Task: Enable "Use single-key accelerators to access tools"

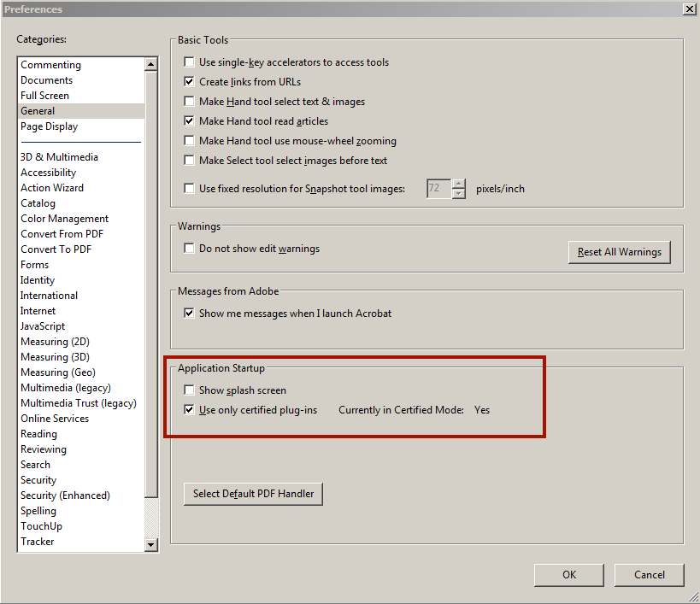Action: tap(189, 62)
